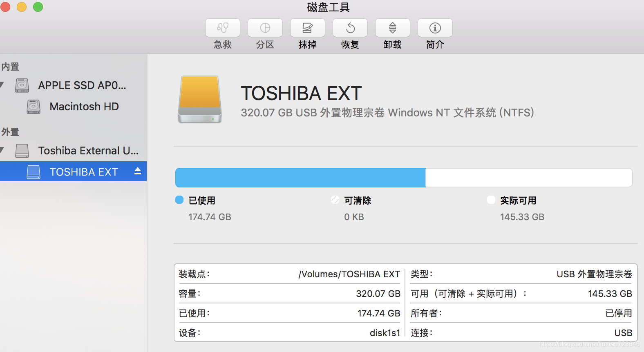
Task: Click the 所有者 row label
Action: pos(426,313)
